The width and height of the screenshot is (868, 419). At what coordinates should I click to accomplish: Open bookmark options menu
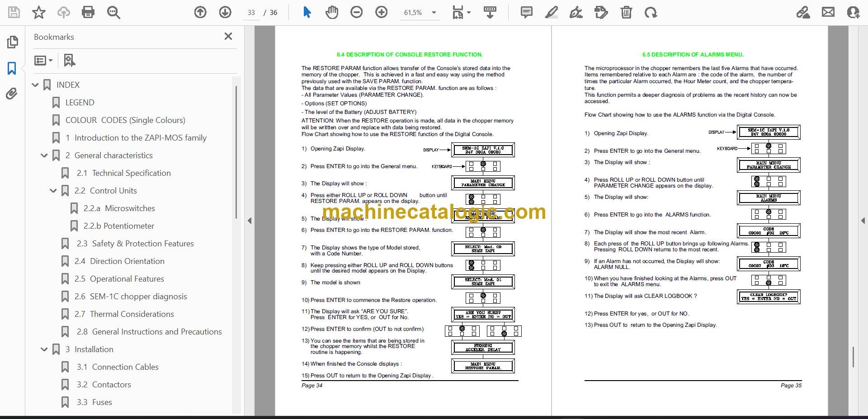coord(43,60)
